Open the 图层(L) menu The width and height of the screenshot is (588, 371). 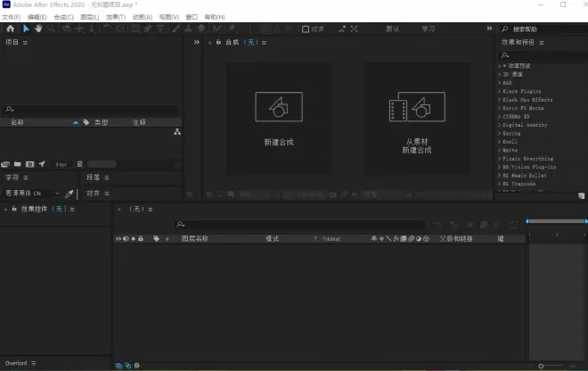tap(90, 17)
